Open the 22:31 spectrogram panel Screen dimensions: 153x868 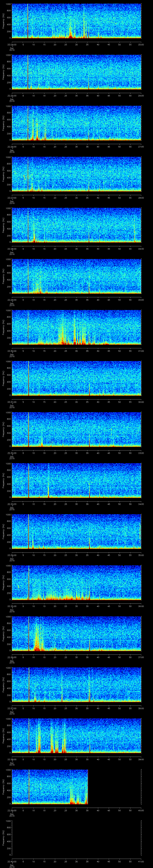pos(76,378)
